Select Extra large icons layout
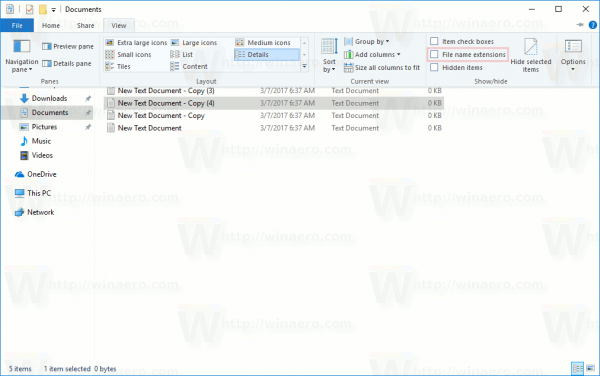This screenshot has width=600, height=376. pyautogui.click(x=136, y=42)
